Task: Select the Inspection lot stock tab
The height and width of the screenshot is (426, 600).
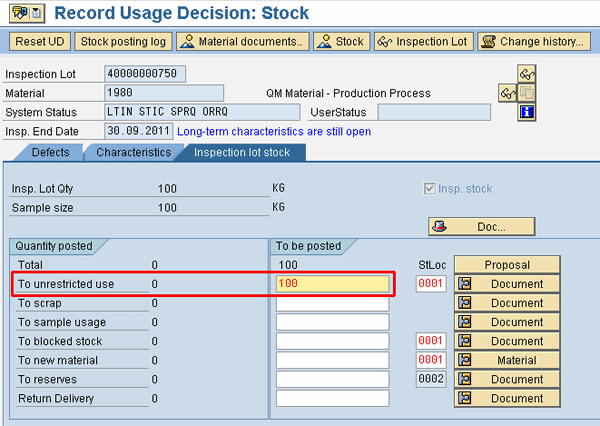Action: click(241, 152)
